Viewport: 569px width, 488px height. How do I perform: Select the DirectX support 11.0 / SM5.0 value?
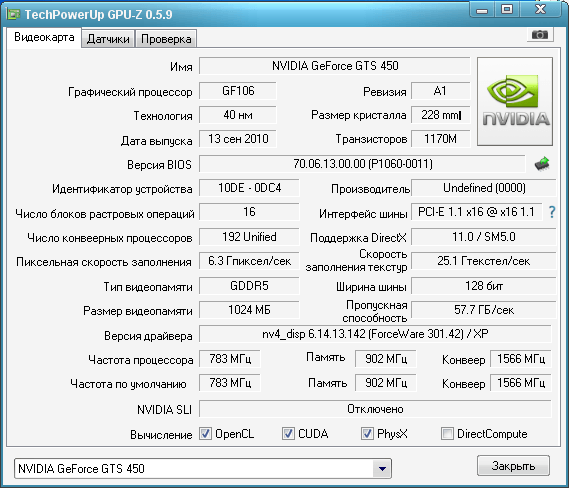point(484,237)
